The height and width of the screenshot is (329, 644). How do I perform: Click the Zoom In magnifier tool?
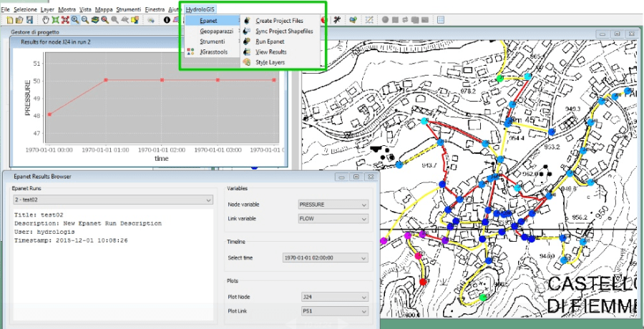point(75,20)
